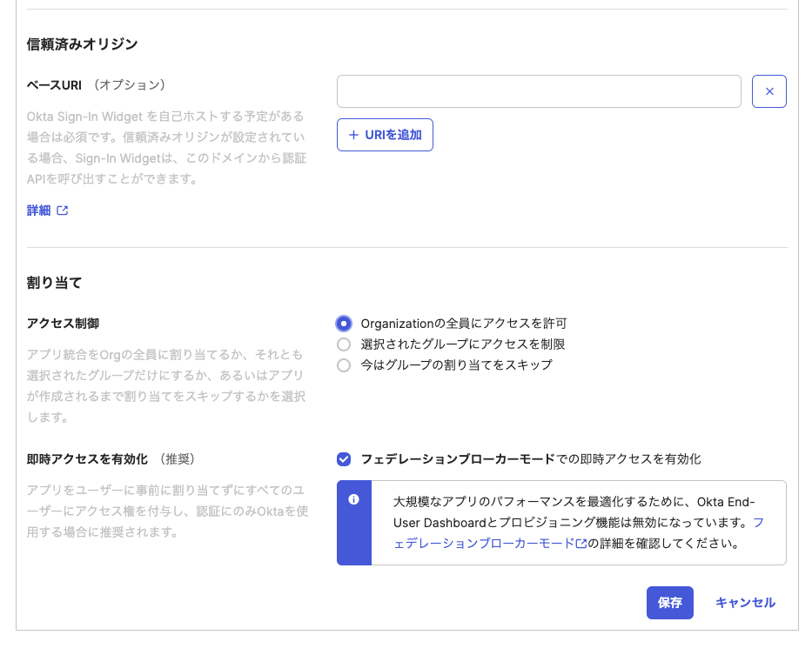Click キャンセル to discard changes
The height and width of the screenshot is (655, 812).
(744, 602)
